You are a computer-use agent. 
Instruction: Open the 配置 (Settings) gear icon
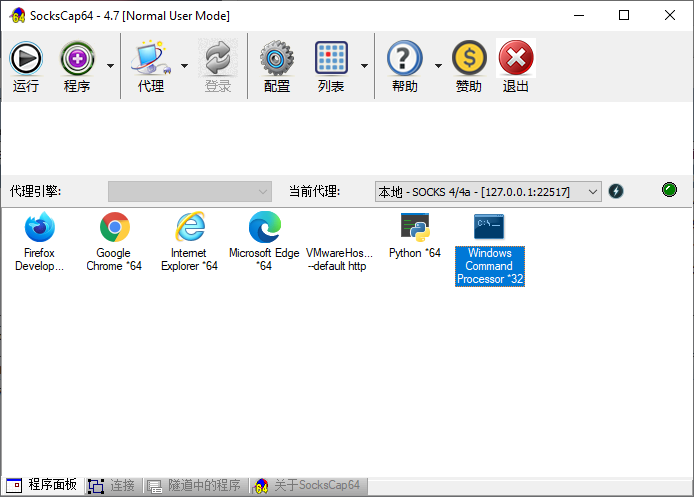pyautogui.click(x=277, y=58)
